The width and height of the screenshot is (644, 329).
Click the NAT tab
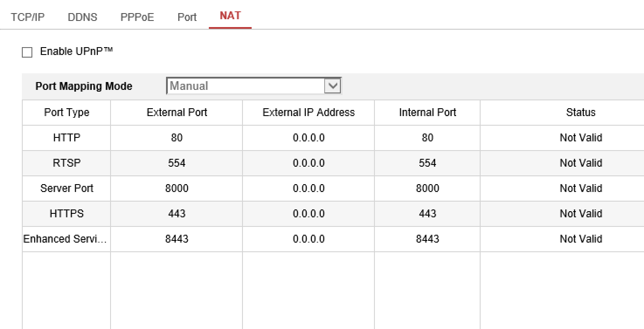[230, 16]
